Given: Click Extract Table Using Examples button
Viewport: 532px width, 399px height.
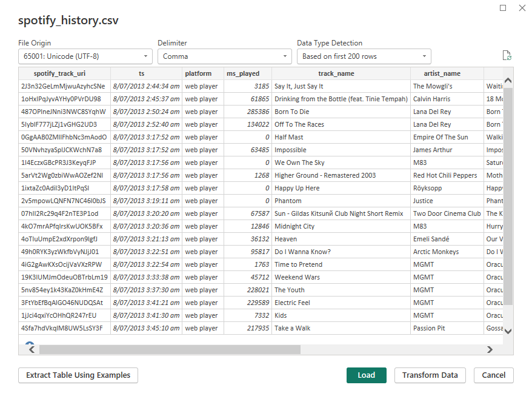Looking at the screenshot, I should (x=78, y=375).
